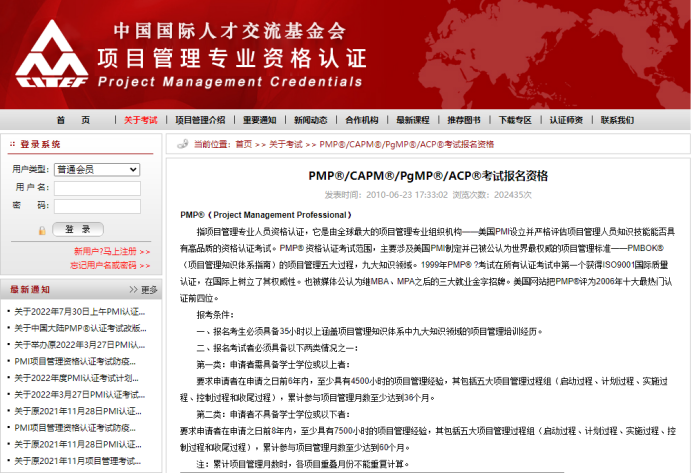Click 首页 in the breadcrumb
Viewport: 693px width, 473px height.
[244, 144]
